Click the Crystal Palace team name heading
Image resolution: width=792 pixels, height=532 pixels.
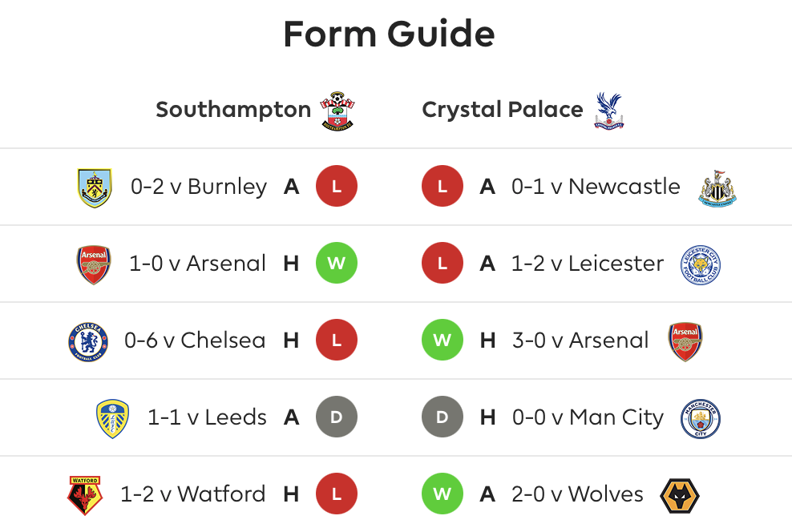click(503, 110)
